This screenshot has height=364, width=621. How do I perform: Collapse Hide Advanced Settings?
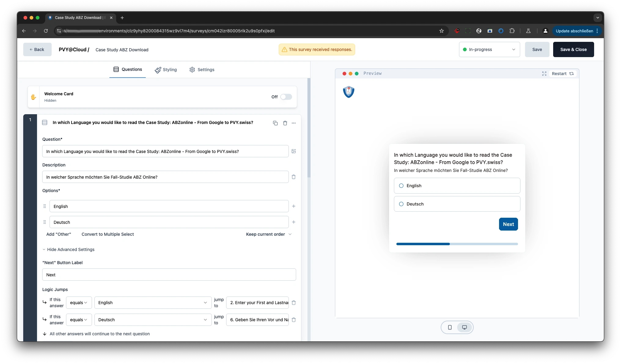[68, 249]
